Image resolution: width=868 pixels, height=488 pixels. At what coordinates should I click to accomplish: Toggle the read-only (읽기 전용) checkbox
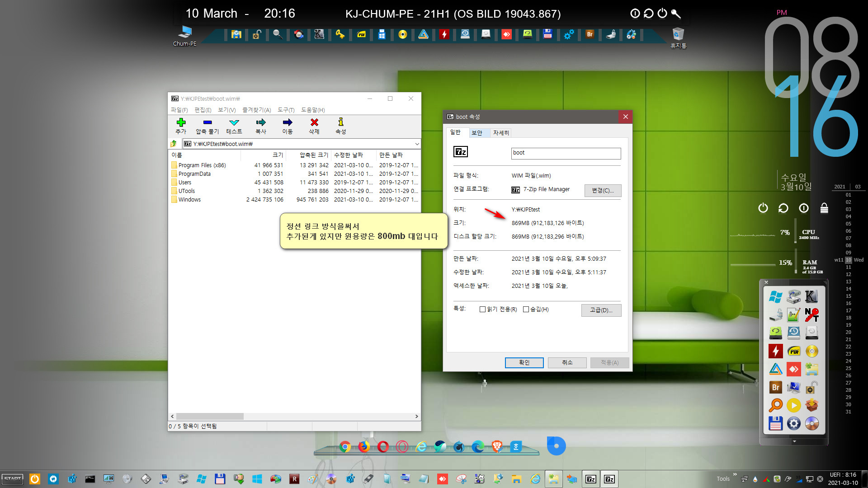[482, 310]
